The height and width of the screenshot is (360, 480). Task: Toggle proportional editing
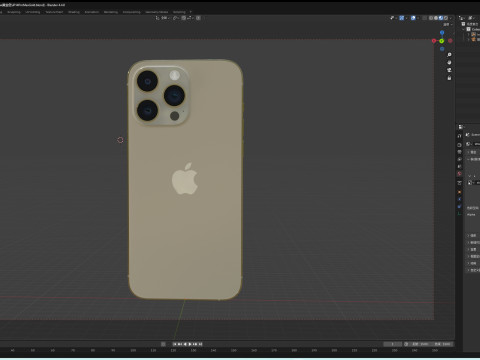[198, 18]
